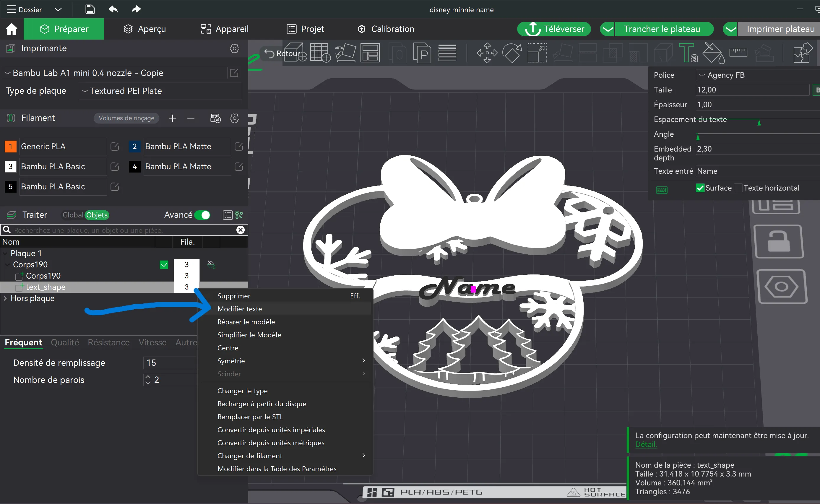
Task: Open printer settings gear
Action: [x=235, y=48]
